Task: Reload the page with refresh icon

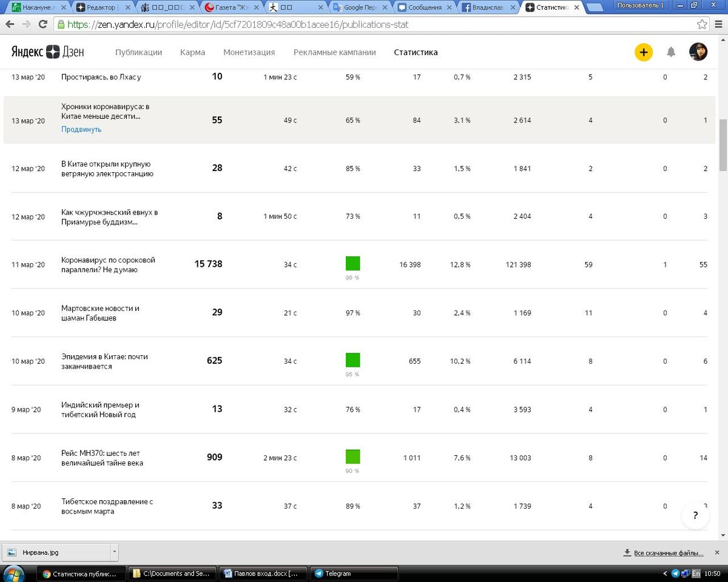Action: (x=43, y=25)
